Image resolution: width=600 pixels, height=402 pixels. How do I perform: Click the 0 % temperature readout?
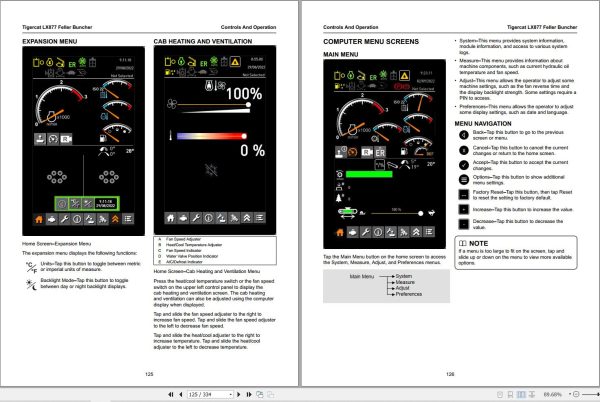point(253,150)
